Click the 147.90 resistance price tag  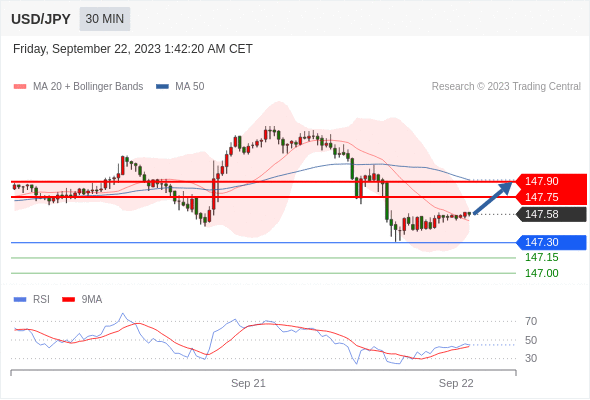tap(551, 181)
